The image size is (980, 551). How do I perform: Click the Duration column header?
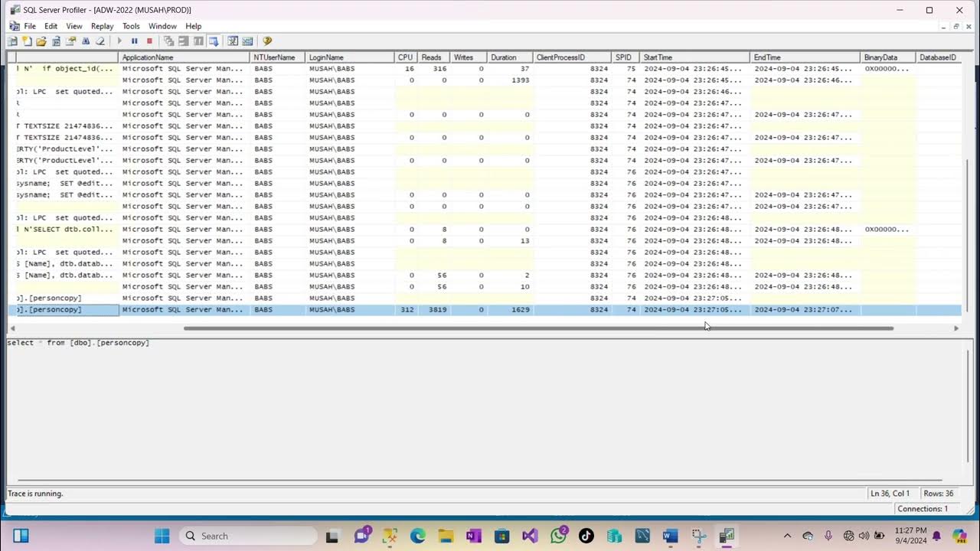click(x=511, y=57)
